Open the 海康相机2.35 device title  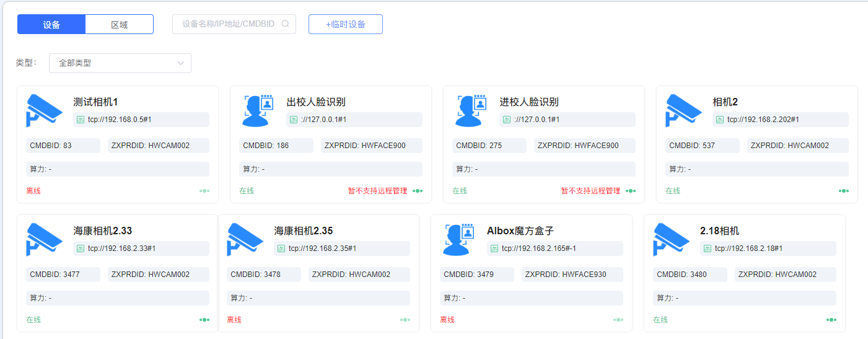pyautogui.click(x=304, y=231)
